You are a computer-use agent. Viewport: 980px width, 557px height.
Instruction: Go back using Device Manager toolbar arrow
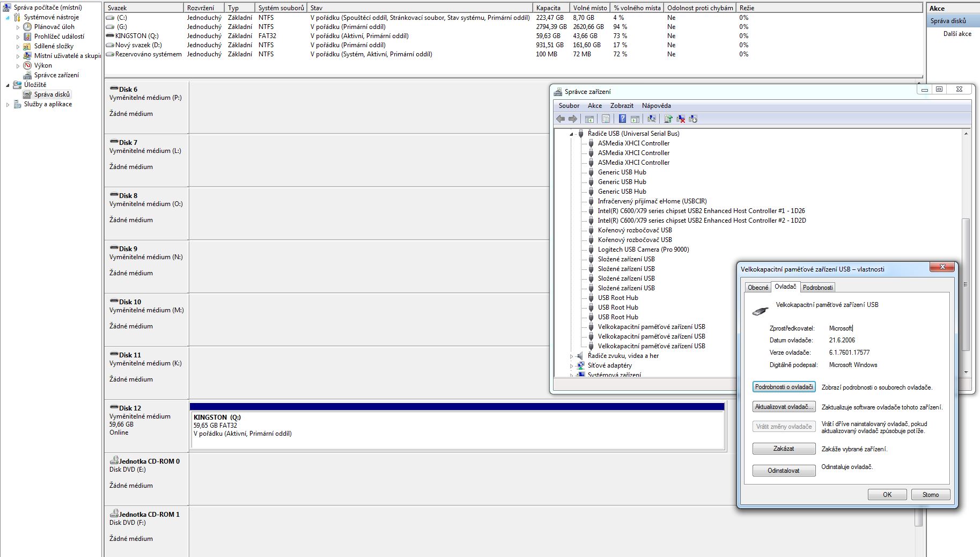click(x=561, y=119)
